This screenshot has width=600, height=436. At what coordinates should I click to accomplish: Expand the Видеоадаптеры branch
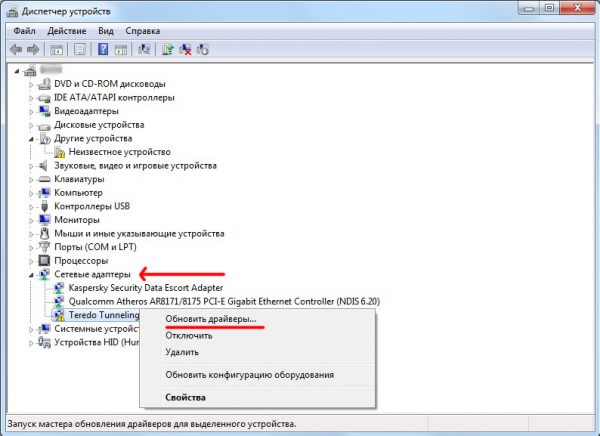tap(31, 111)
